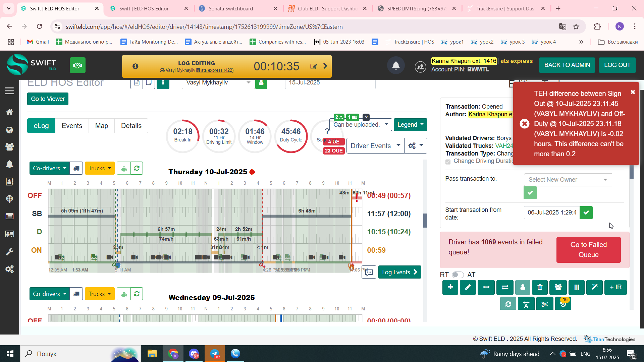
Task: Select the single driver person tool
Action: pos(523,287)
